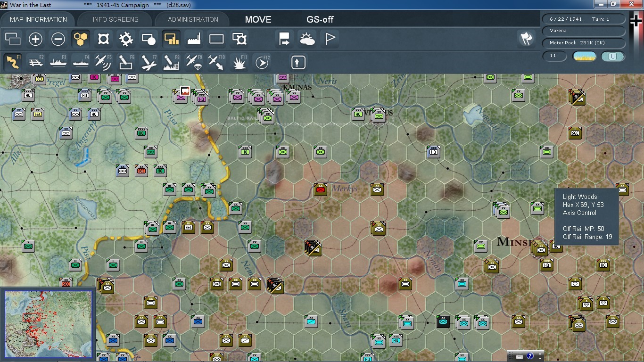Open the MAP INFORMATION tab
Screen dimensions: 644x362
click(x=39, y=19)
